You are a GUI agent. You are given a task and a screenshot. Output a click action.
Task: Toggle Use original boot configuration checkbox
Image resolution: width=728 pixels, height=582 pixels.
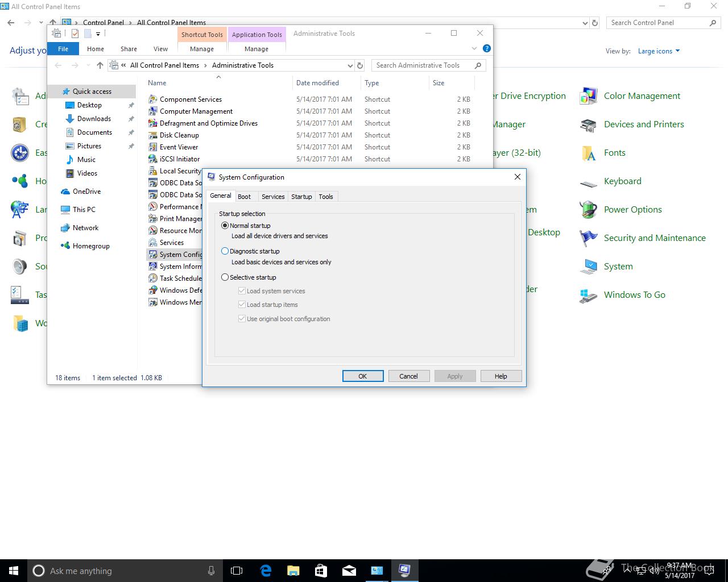pos(242,319)
